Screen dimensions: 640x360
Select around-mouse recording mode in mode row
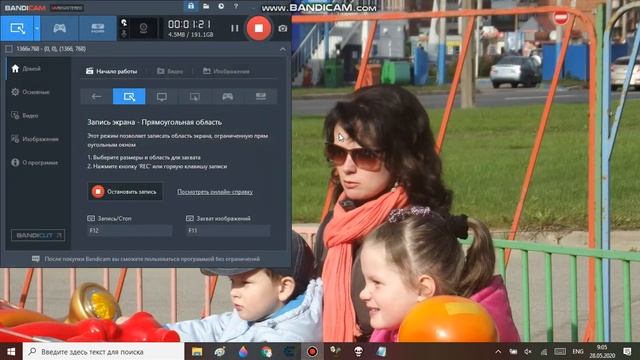pyautogui.click(x=195, y=97)
